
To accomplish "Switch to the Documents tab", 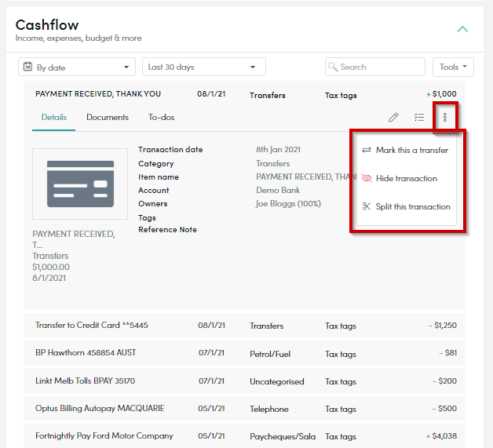I will 108,118.
